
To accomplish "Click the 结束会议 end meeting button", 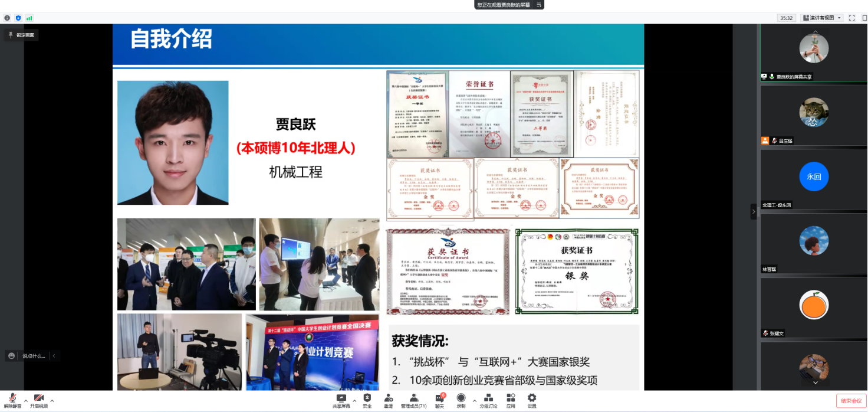I will click(x=851, y=401).
